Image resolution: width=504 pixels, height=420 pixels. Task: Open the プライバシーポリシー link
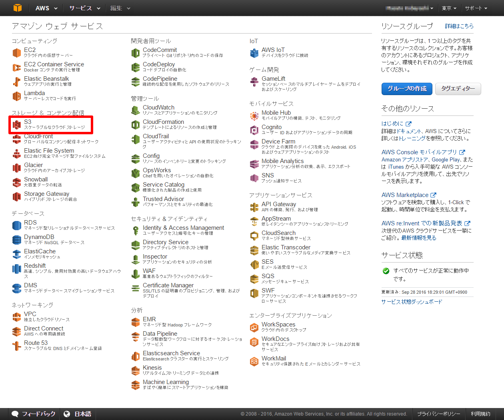(438, 414)
